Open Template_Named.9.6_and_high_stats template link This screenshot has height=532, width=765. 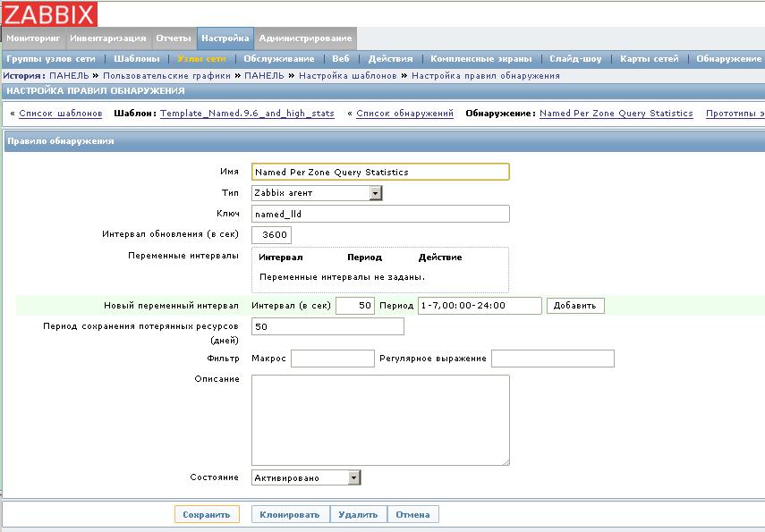(247, 114)
